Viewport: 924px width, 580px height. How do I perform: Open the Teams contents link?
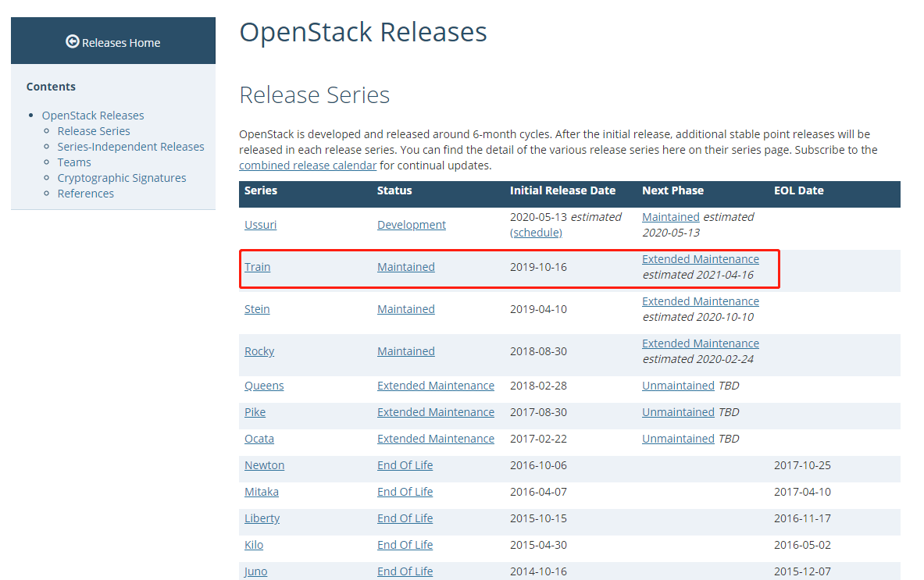tap(74, 162)
